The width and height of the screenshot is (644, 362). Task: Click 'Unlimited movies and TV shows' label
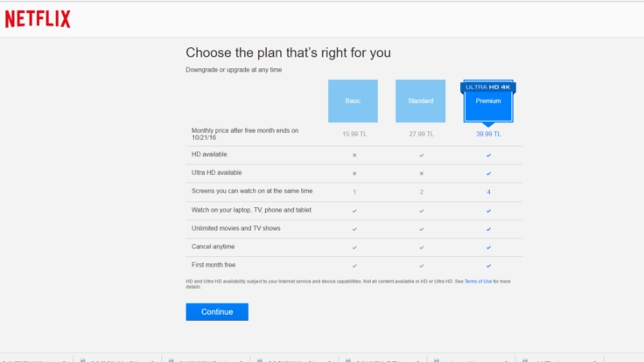pyautogui.click(x=235, y=228)
